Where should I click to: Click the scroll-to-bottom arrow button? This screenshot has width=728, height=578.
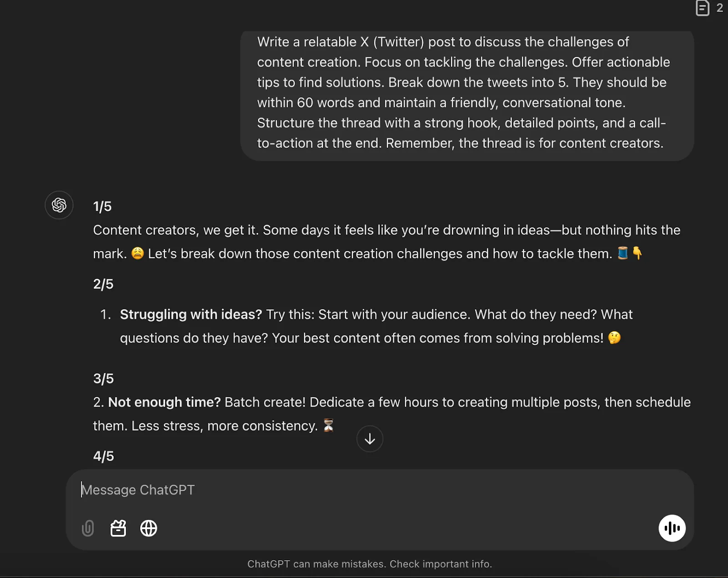369,439
